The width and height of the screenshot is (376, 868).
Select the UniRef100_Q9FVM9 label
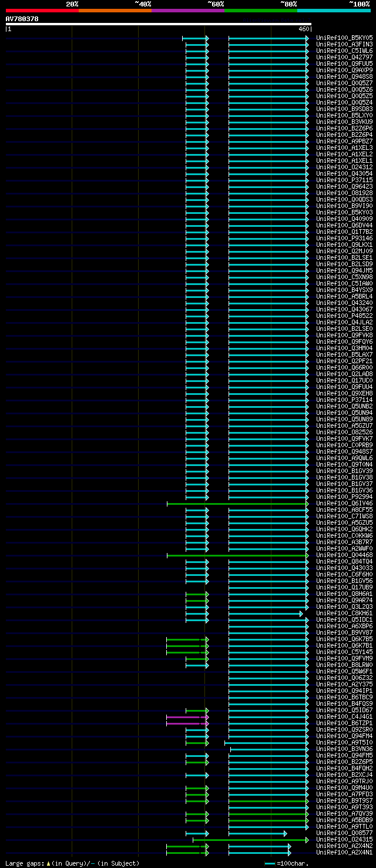point(344,658)
